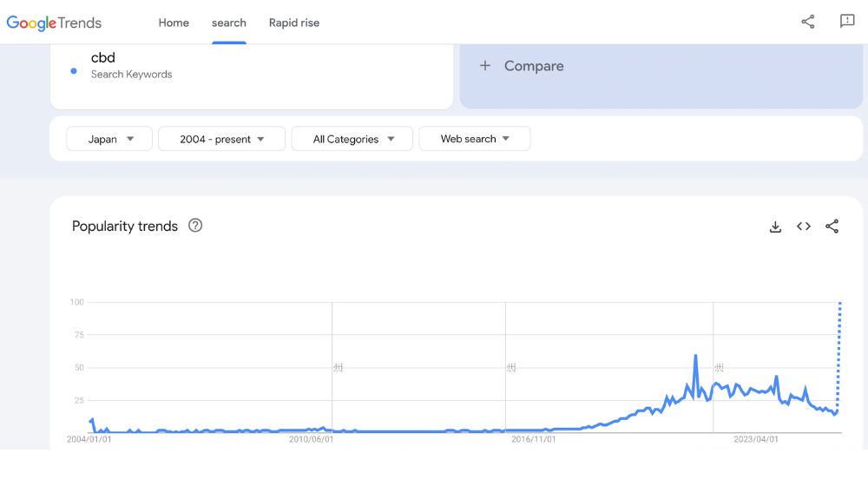Click the embed code icon
The image size is (868, 486).
[804, 227]
